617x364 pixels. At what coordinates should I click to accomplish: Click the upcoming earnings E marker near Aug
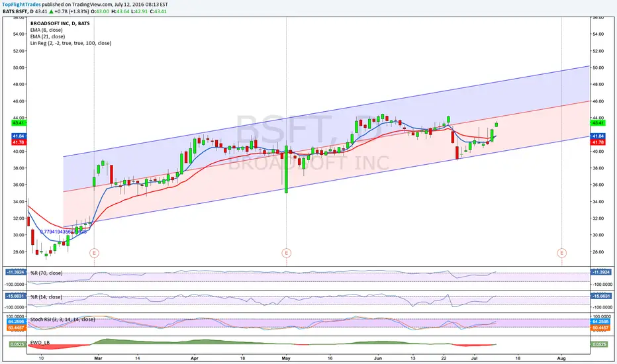(561, 253)
